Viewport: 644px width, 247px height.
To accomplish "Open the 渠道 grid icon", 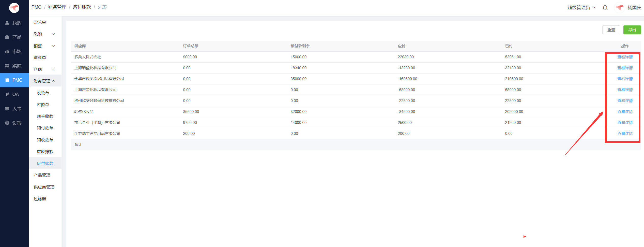I will tap(7, 66).
